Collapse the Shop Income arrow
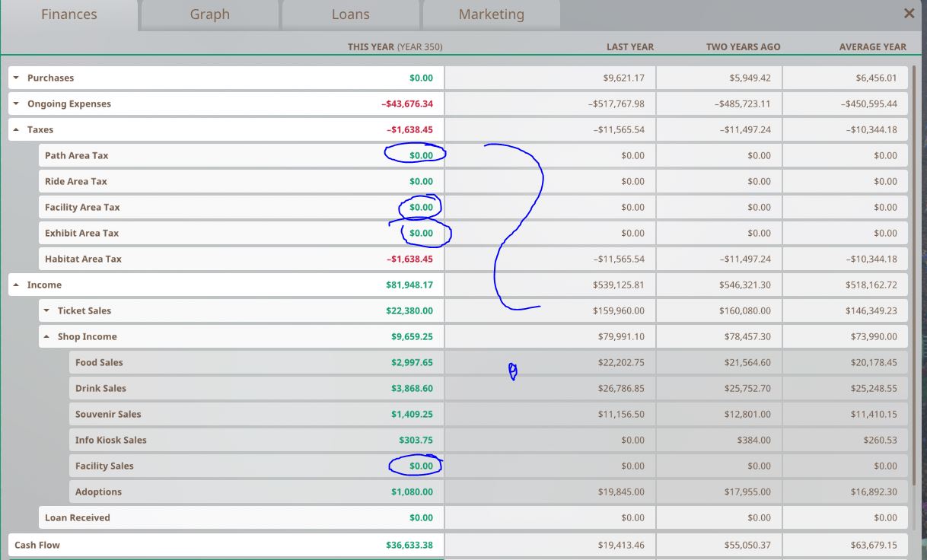Viewport: 927px width, 560px height. (x=47, y=336)
